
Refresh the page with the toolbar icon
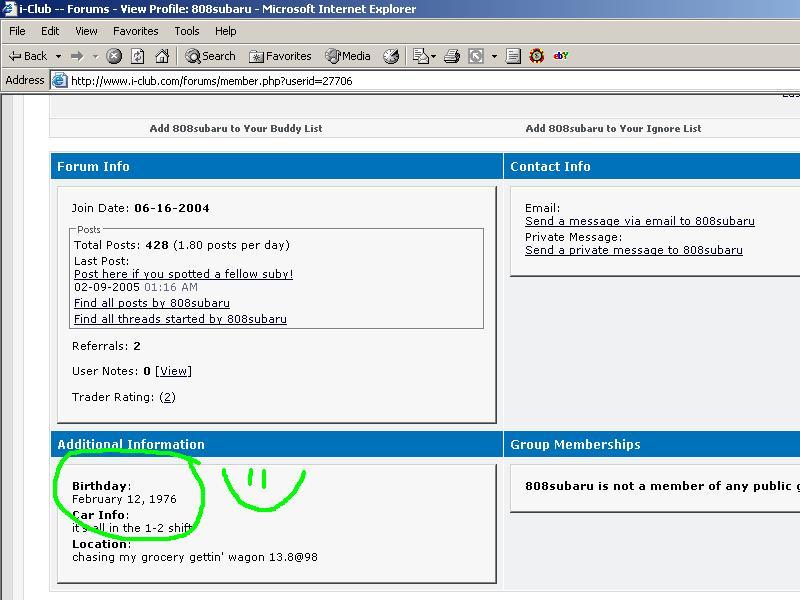click(138, 56)
